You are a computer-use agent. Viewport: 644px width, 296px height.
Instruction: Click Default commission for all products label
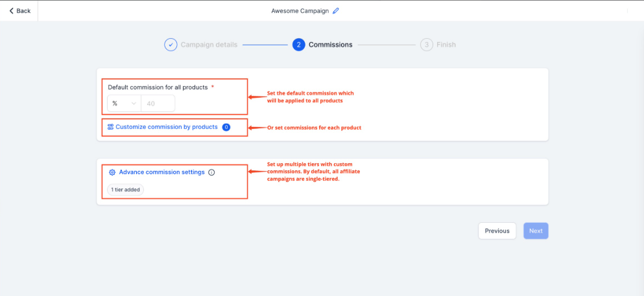158,87
